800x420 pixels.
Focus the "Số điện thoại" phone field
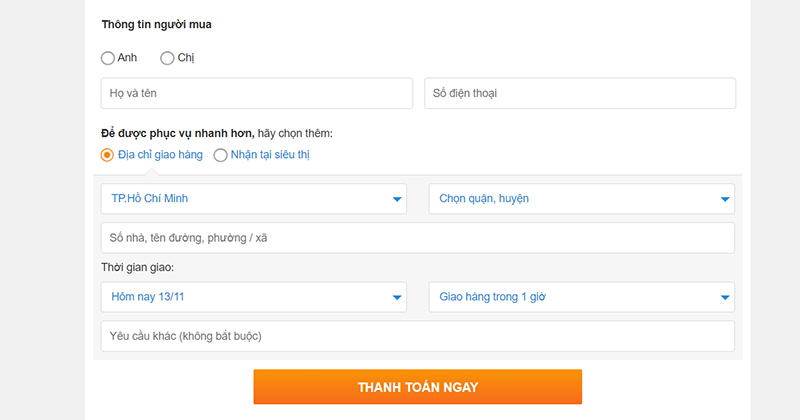(x=580, y=94)
